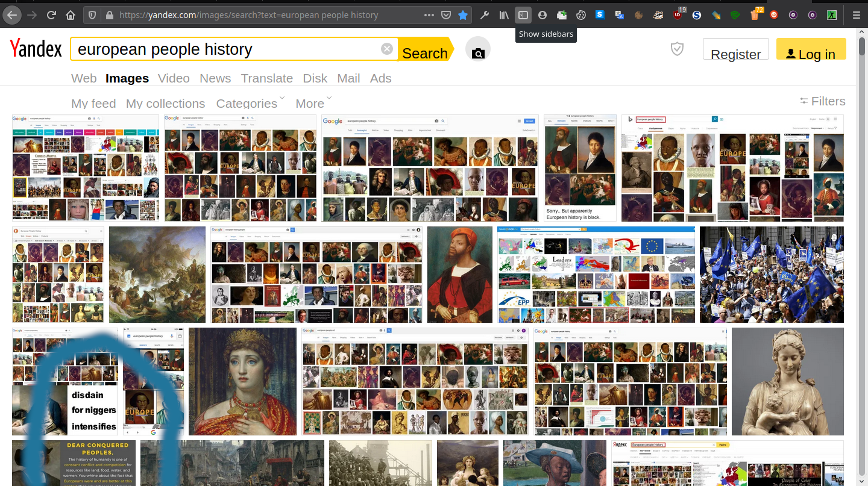
Task: Click the padlock site info icon
Action: pos(109,15)
